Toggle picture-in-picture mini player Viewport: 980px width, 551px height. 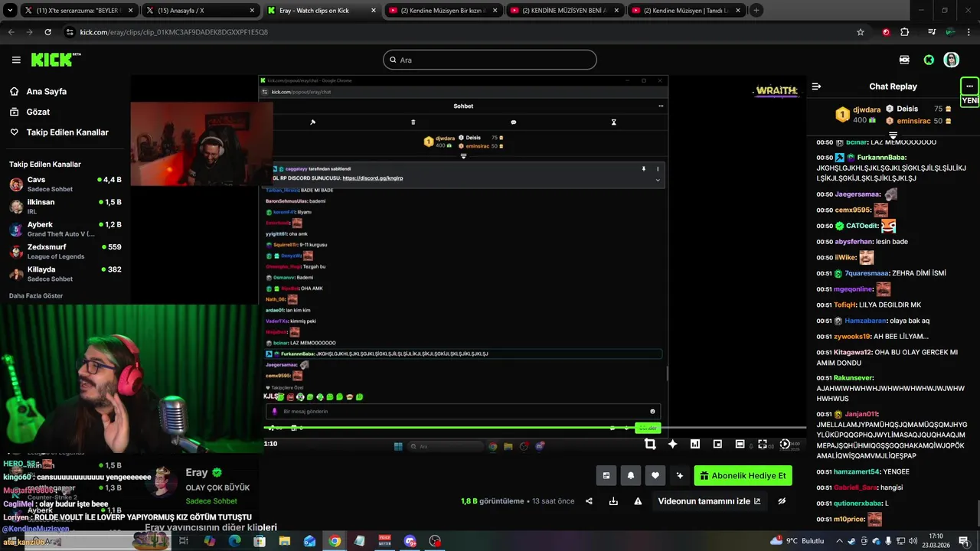coord(717,444)
